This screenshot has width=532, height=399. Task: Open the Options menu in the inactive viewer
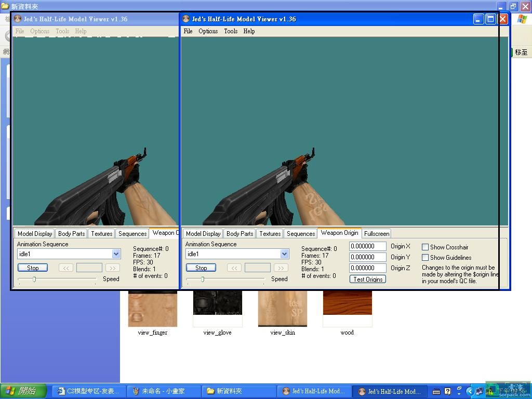tap(39, 31)
